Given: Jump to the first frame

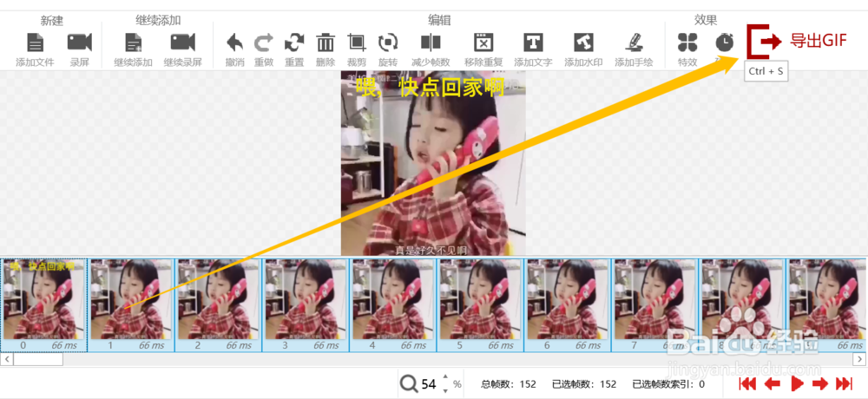Looking at the screenshot, I should coord(747,383).
